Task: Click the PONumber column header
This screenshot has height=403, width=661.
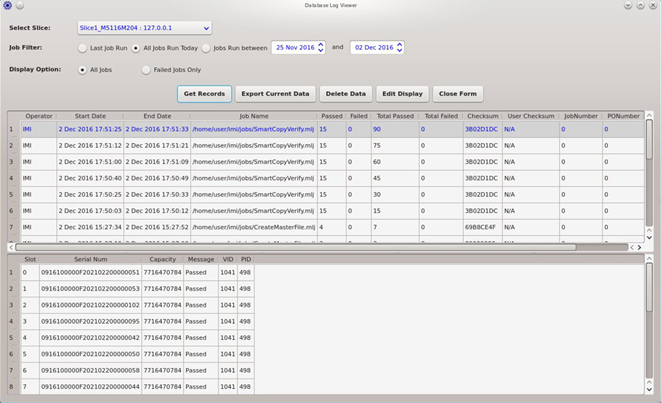Action: (623, 116)
